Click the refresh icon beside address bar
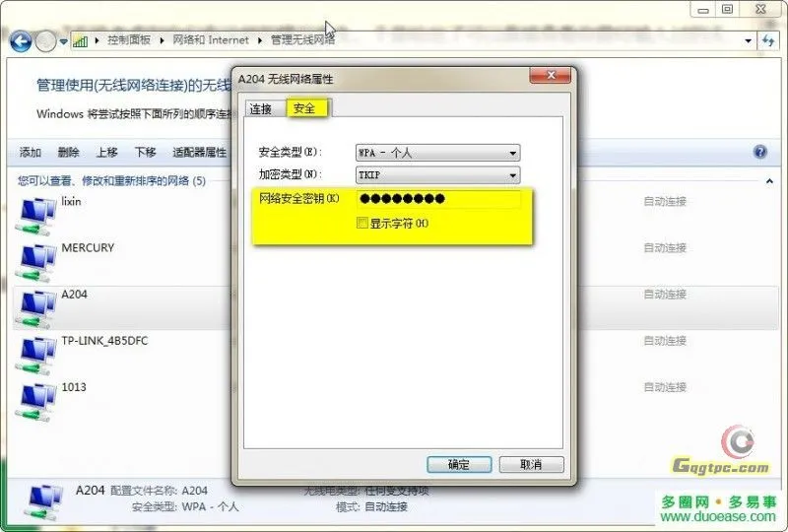Screen dimensions: 788x532 (x=768, y=40)
